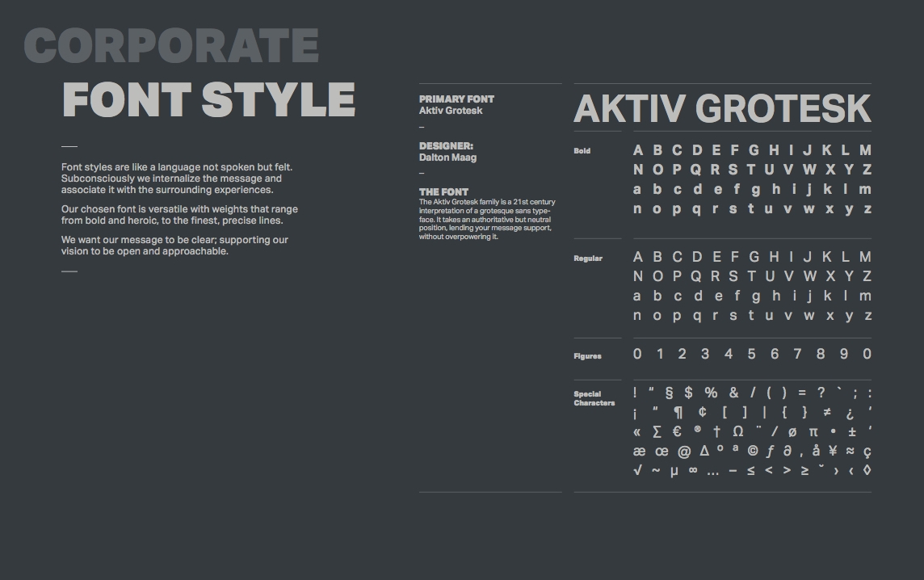Viewport: 924px width, 580px height.
Task: Click the dollar sign $ special character
Action: click(x=688, y=393)
